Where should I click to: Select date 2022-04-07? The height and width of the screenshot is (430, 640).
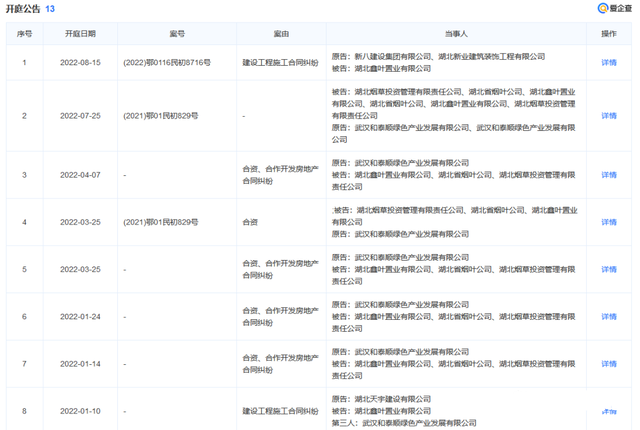(80, 175)
